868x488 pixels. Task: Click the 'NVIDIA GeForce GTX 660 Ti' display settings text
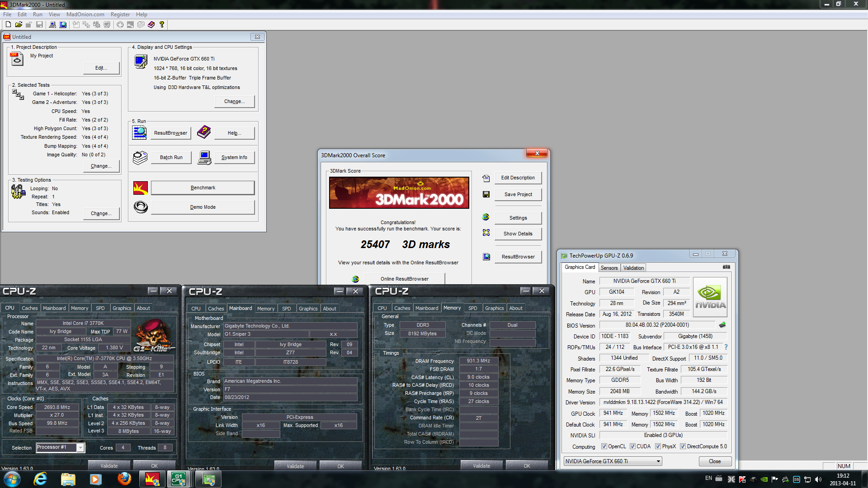pos(184,59)
